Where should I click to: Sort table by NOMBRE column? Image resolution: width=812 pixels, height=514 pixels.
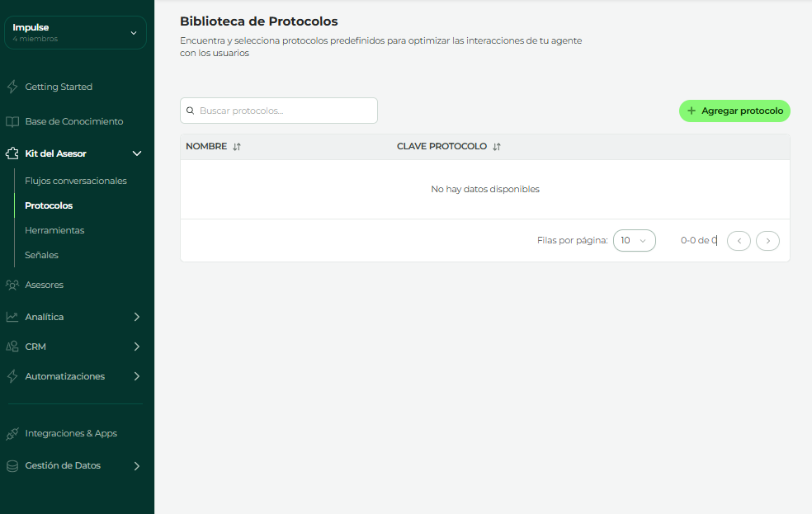point(237,147)
